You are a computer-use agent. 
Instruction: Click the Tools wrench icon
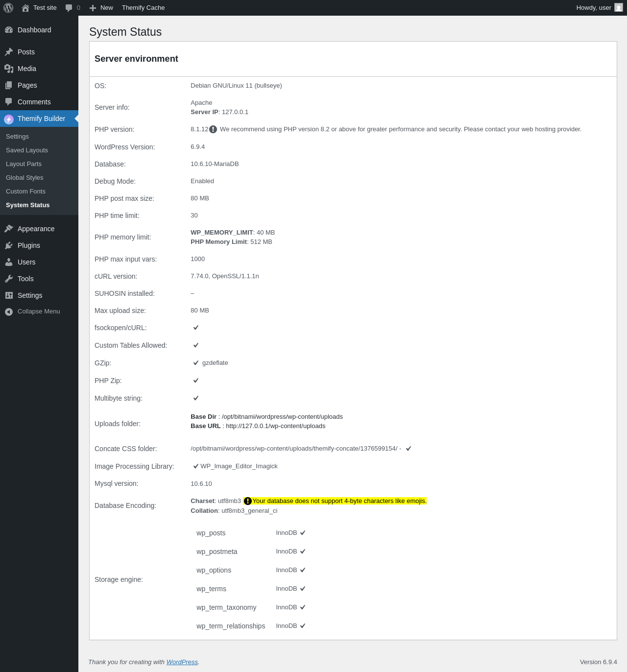[x=9, y=279]
